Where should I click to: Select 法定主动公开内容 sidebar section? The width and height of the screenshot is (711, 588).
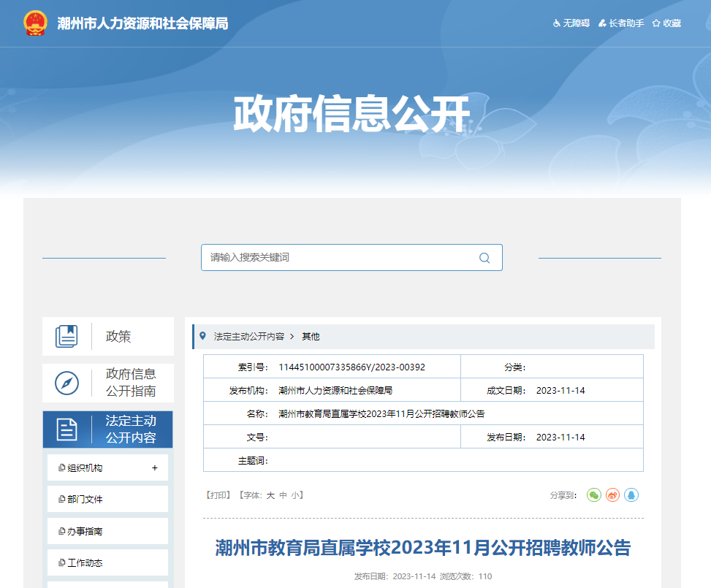click(108, 429)
